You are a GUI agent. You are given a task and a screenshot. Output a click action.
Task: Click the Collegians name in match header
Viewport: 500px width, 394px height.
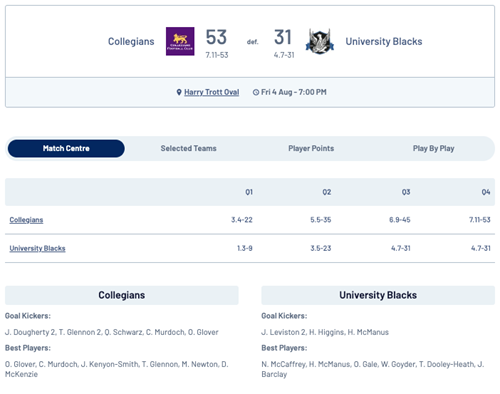131,41
